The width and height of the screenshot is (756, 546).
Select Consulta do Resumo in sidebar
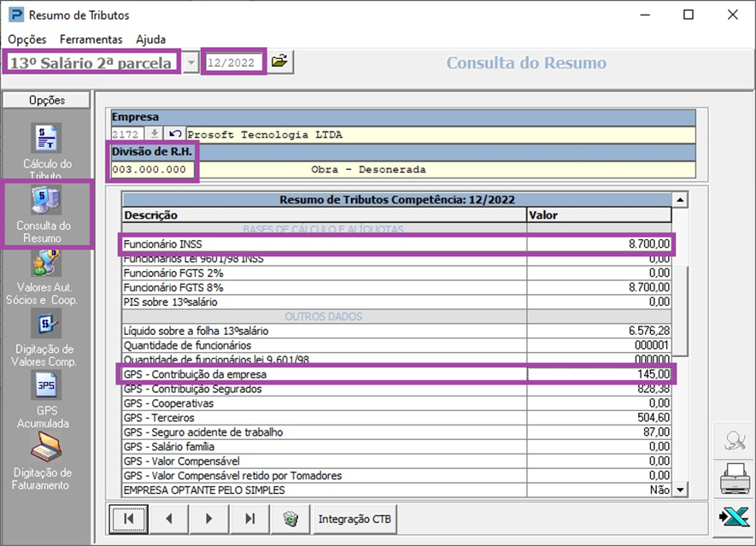[x=46, y=202]
